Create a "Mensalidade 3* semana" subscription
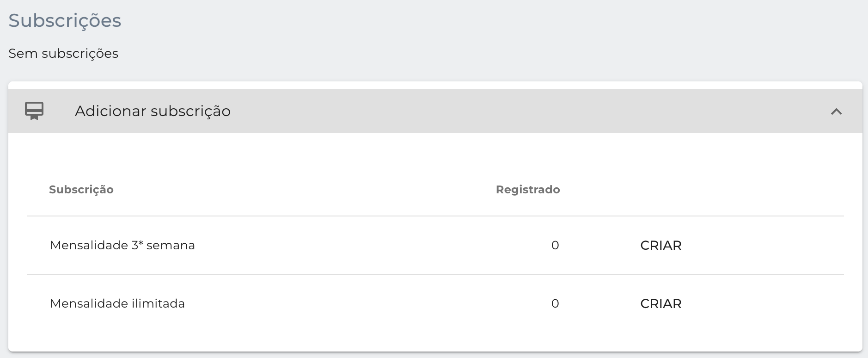This screenshot has height=358, width=868. point(661,245)
